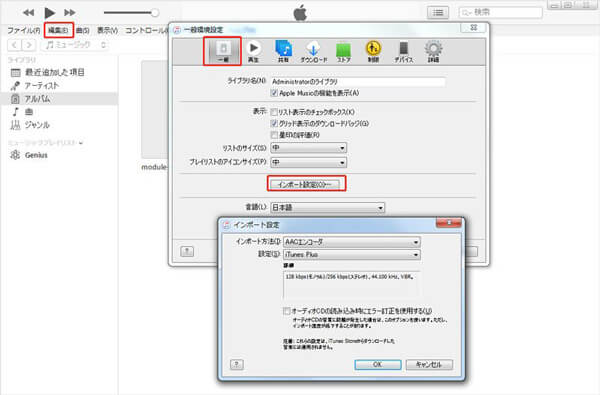Screen dimensions: 600x395
Task: Click the インポート設定 button
Action: click(306, 184)
